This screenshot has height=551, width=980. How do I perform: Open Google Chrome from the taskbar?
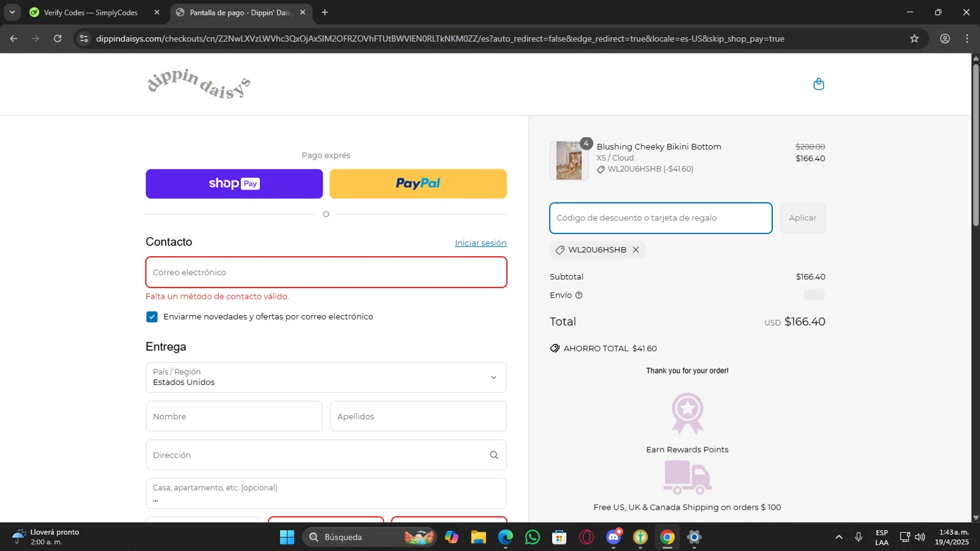coord(667,537)
